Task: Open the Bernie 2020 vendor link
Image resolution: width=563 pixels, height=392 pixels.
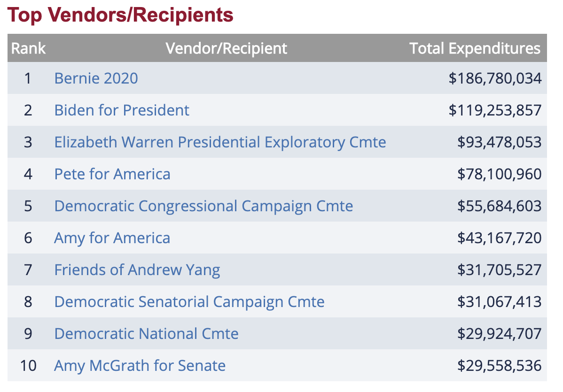Action: pyautogui.click(x=96, y=78)
